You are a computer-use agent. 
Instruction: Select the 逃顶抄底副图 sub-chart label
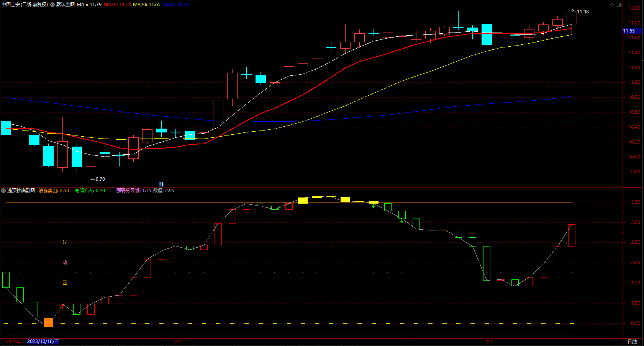click(21, 191)
